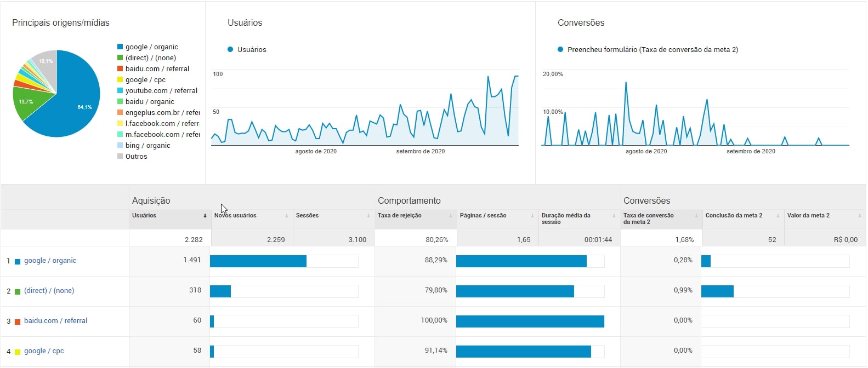Click the orange-red square beside baidu.com / referral row
Viewport: 868px width, 368px height.
pos(18,321)
